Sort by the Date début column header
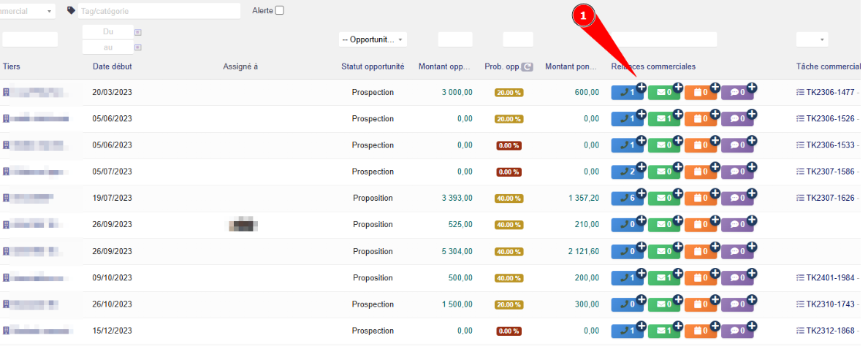The height and width of the screenshot is (346, 868). [x=112, y=67]
